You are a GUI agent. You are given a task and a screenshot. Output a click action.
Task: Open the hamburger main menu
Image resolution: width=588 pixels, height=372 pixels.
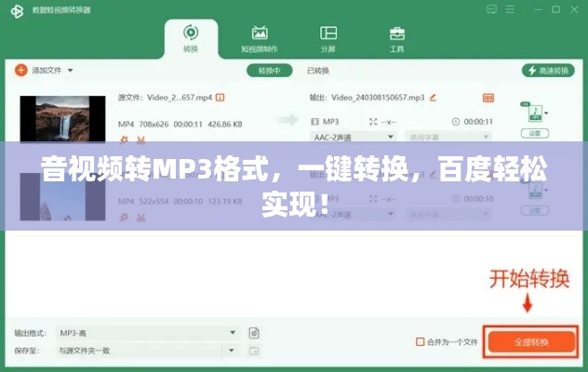tap(510, 9)
